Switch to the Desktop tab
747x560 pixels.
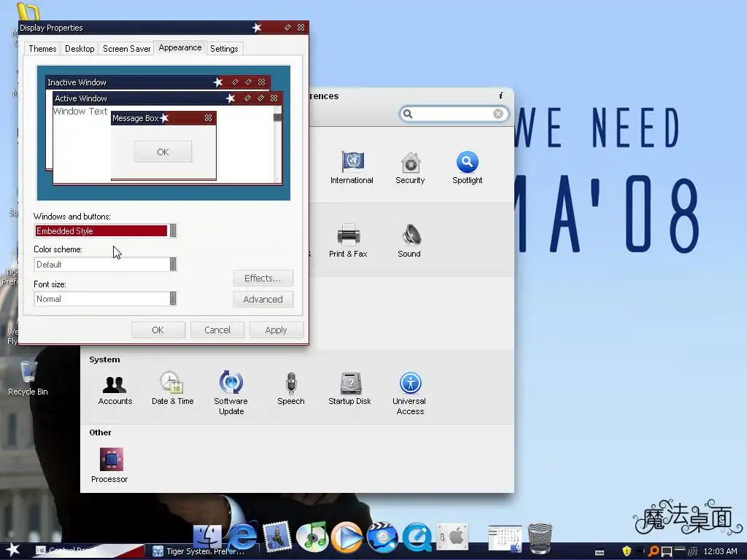coord(80,49)
